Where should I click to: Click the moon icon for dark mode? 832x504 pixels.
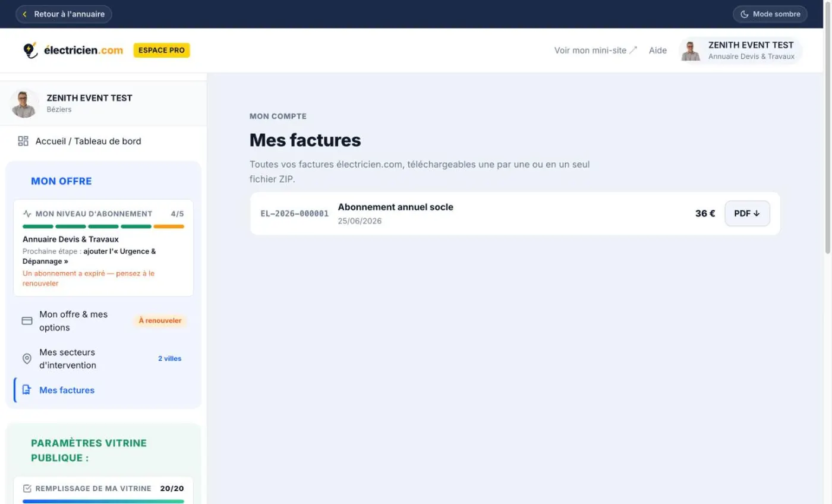click(745, 14)
